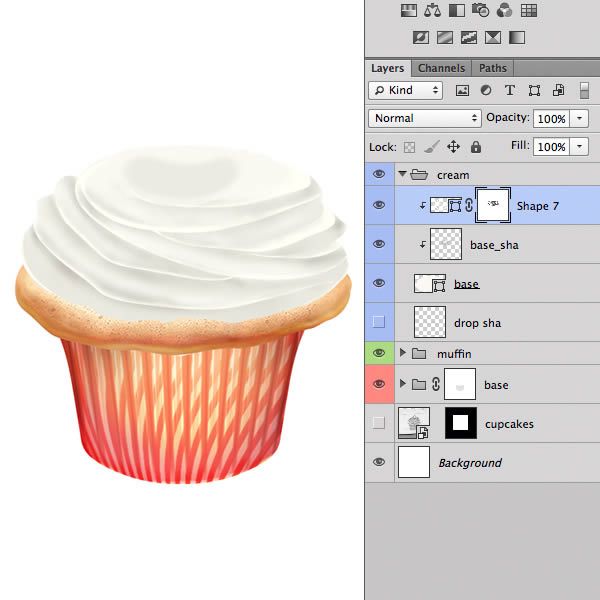Viewport: 600px width, 600px height.
Task: Switch to the Channels tab
Action: [x=442, y=68]
